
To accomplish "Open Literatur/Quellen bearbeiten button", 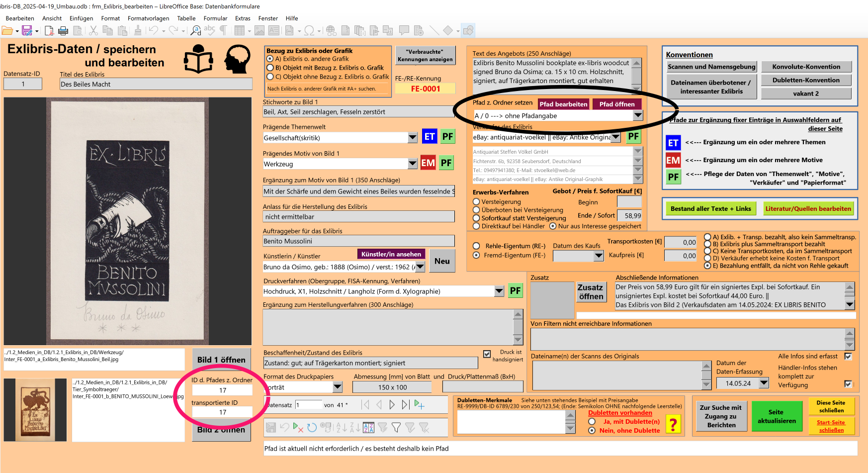I will (x=808, y=208).
